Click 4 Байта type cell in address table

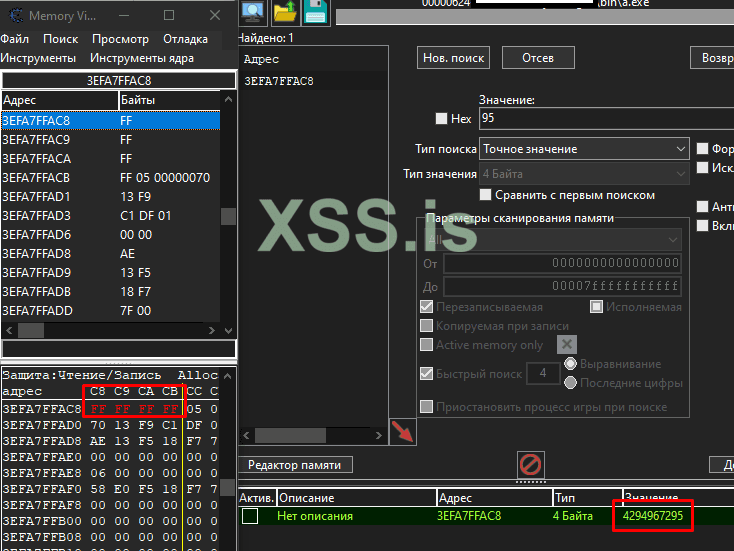(573, 516)
